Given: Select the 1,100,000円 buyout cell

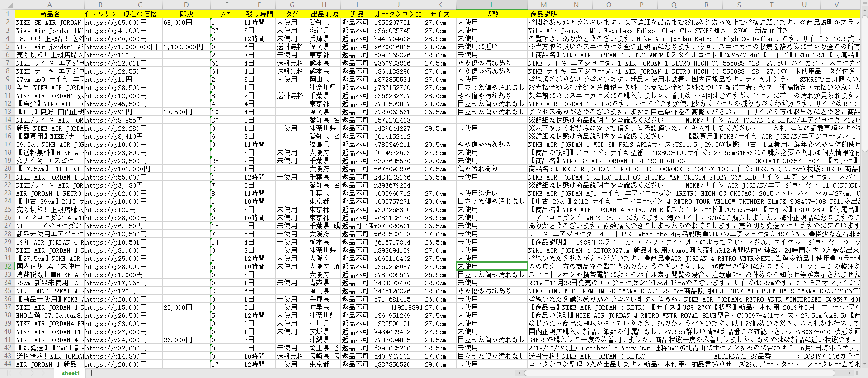Looking at the screenshot, I should [x=186, y=47].
